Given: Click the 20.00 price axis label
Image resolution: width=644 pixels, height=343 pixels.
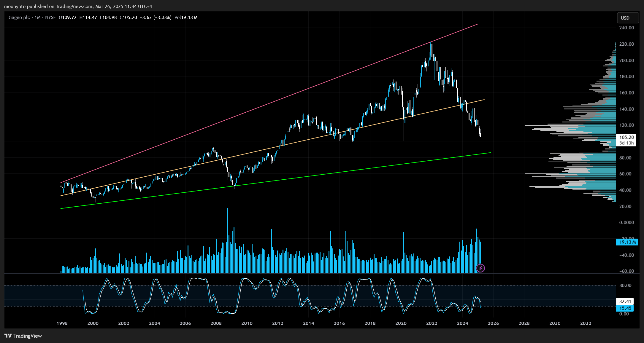Looking at the screenshot, I should [x=625, y=206].
